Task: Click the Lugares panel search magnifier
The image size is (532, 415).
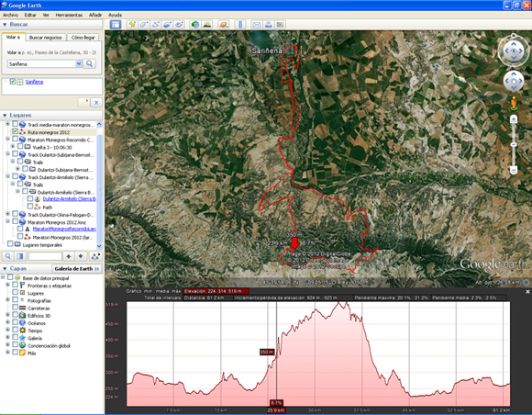Action: pos(8,256)
